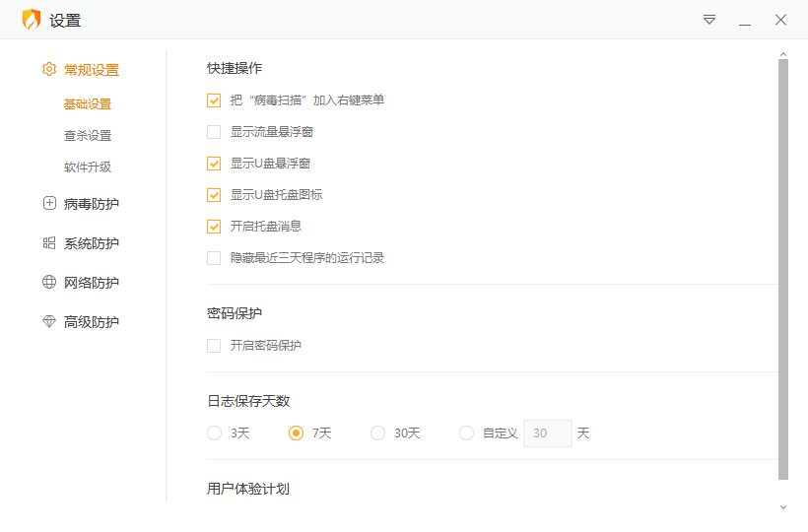Uncheck 显示U盘托盘图标 checkbox

coord(214,195)
